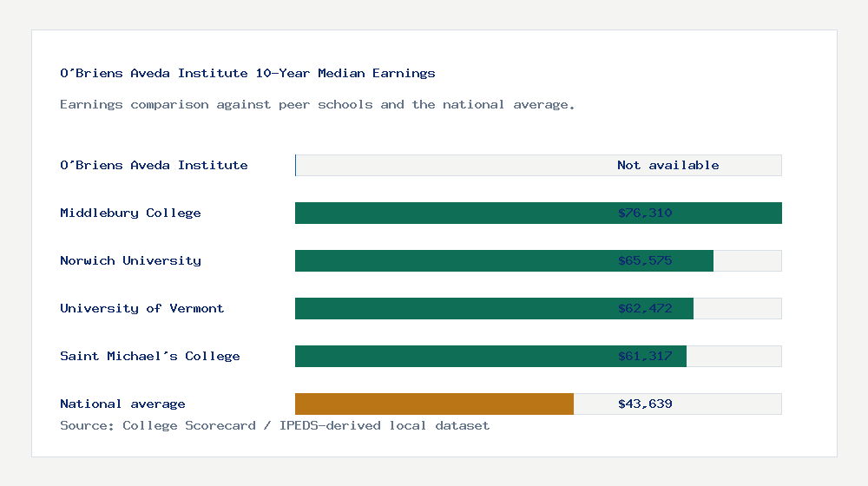
Task: Click the 'O'Briens Aveda Institute' row label
Action: 154,165
